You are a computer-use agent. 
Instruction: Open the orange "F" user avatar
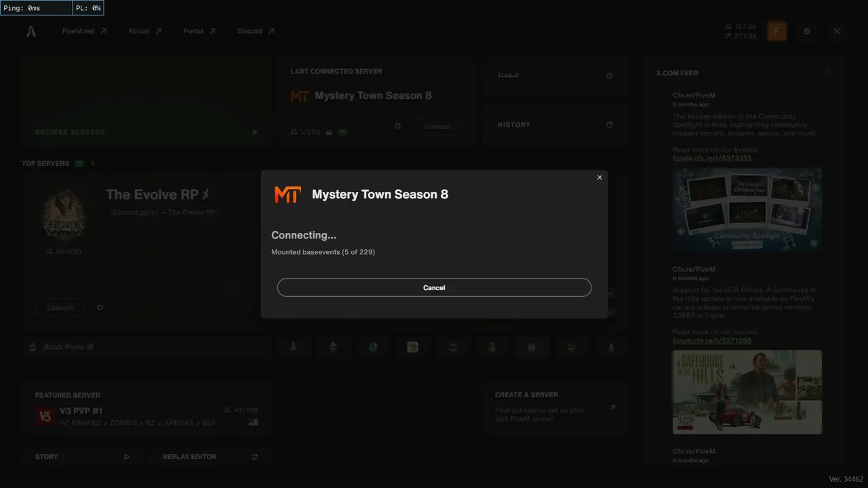777,31
